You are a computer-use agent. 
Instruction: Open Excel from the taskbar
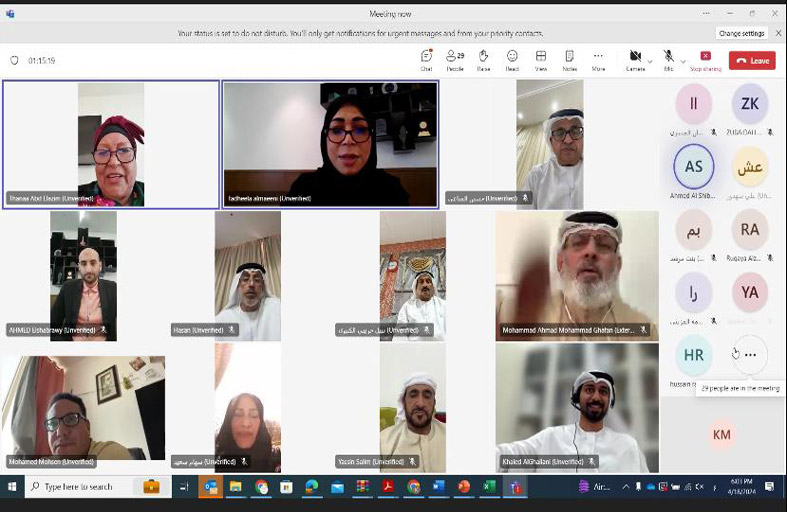[490, 487]
